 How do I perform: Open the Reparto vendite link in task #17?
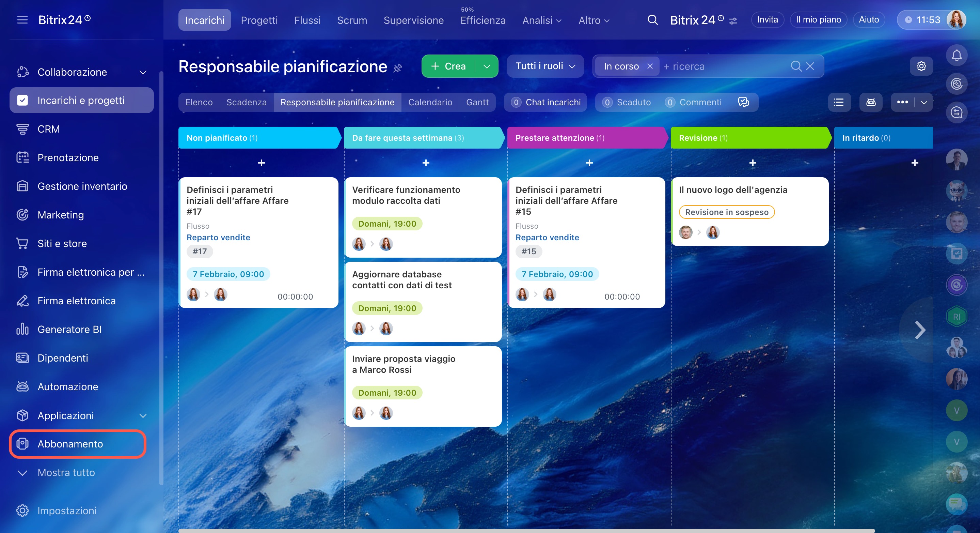pos(218,237)
